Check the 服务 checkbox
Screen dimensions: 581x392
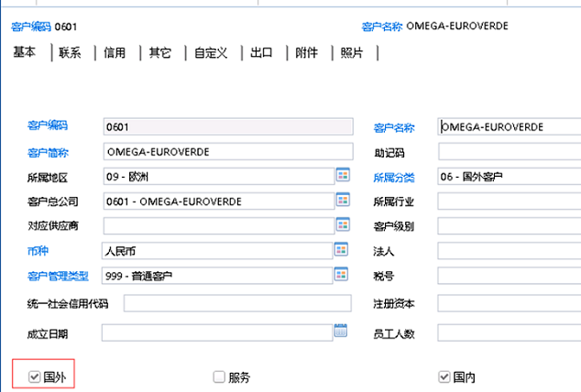click(219, 376)
